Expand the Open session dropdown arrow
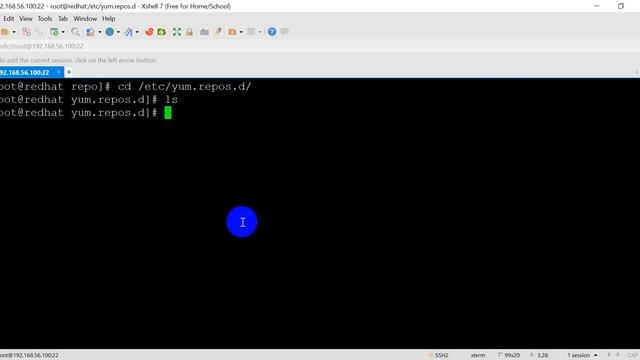This screenshot has height=360, width=640. (14, 32)
